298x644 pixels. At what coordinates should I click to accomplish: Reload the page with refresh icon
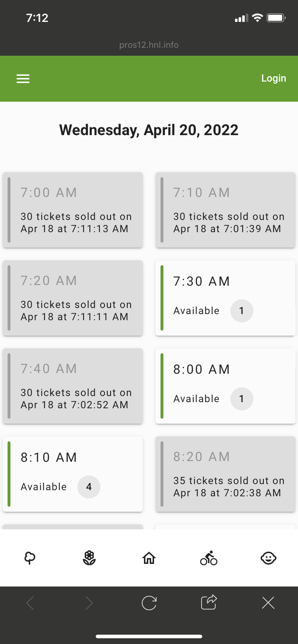click(x=149, y=603)
